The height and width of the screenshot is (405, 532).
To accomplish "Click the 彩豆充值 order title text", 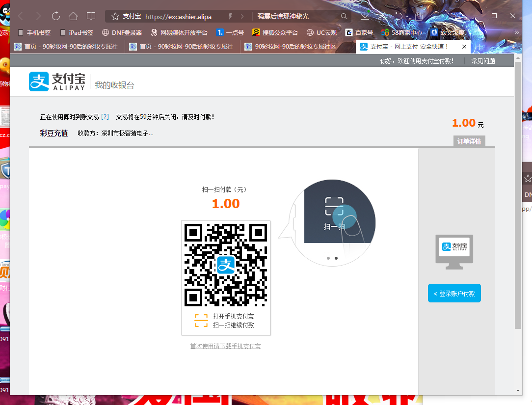I will (54, 133).
